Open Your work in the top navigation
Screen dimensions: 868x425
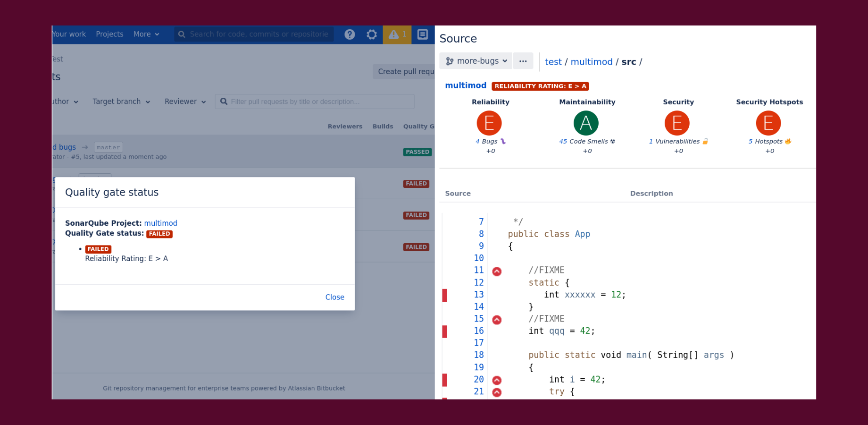click(69, 34)
